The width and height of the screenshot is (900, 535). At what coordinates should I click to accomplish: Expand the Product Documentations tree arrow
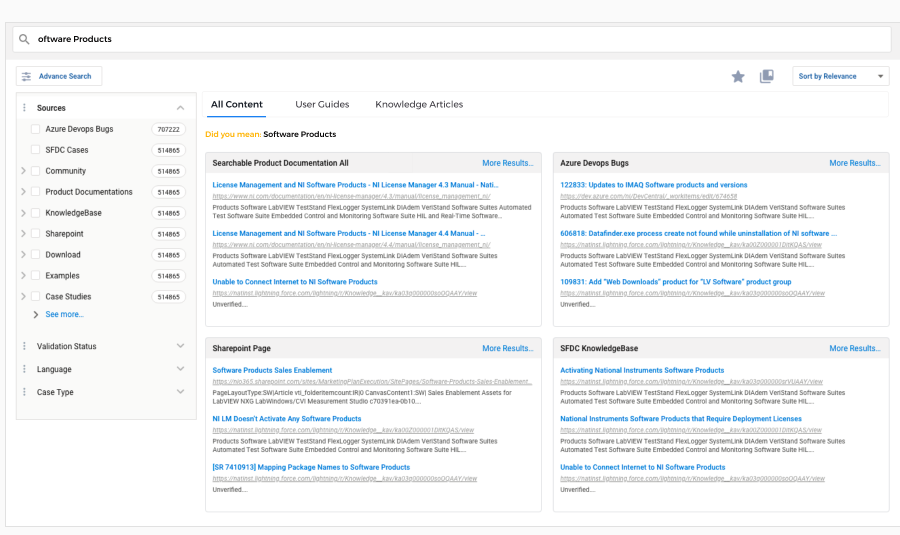coord(23,192)
